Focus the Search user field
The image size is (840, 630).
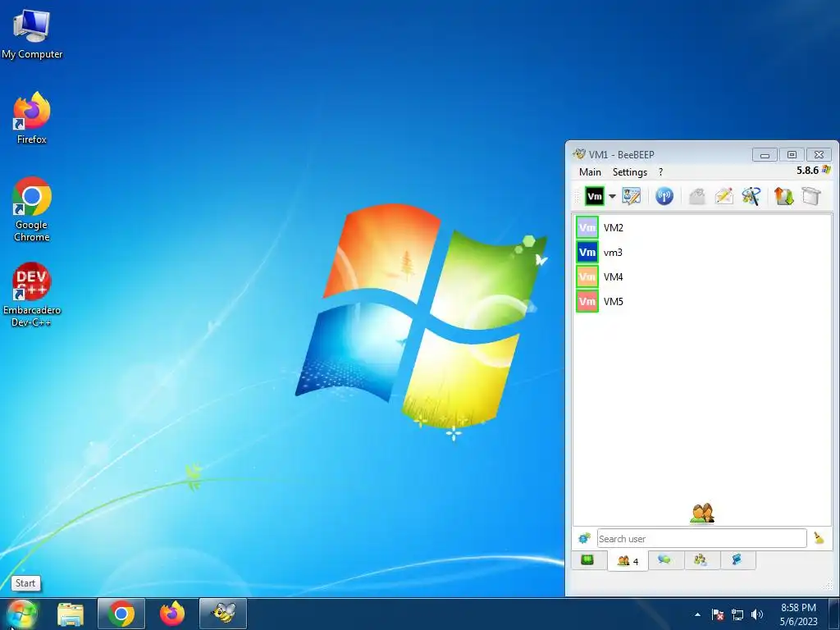click(702, 538)
